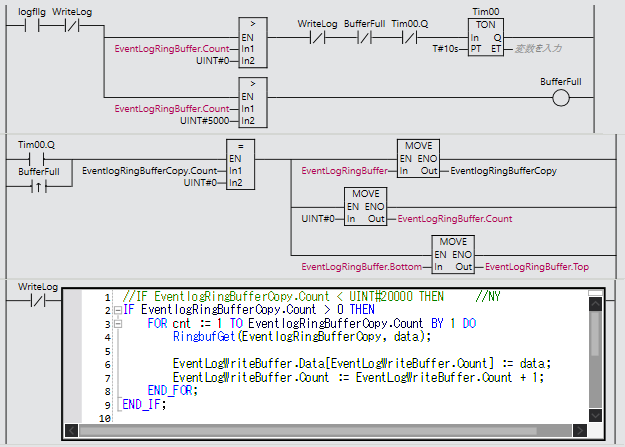Select the Tim00 TON timer block

[x=487, y=41]
